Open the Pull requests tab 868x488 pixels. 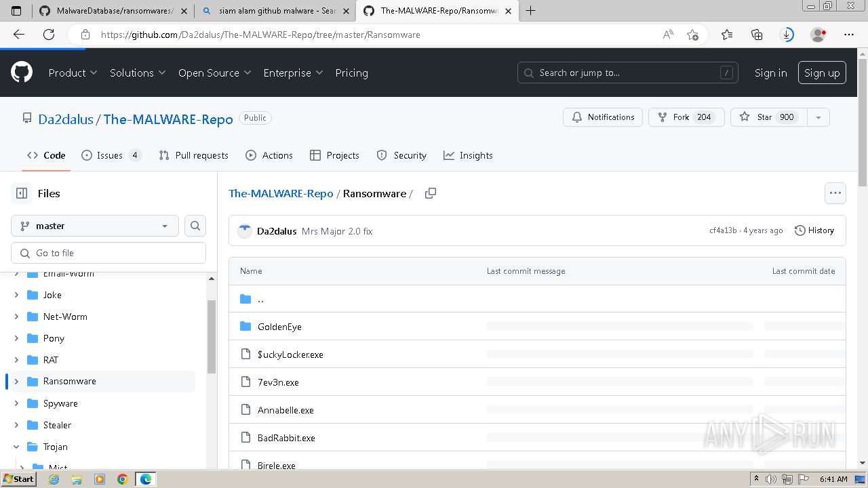pos(193,155)
